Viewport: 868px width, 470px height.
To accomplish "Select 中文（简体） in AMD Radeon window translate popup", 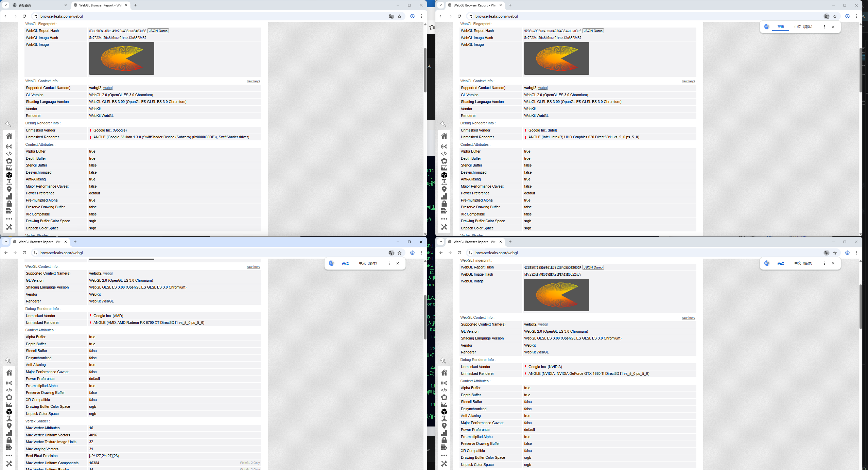I will [368, 263].
